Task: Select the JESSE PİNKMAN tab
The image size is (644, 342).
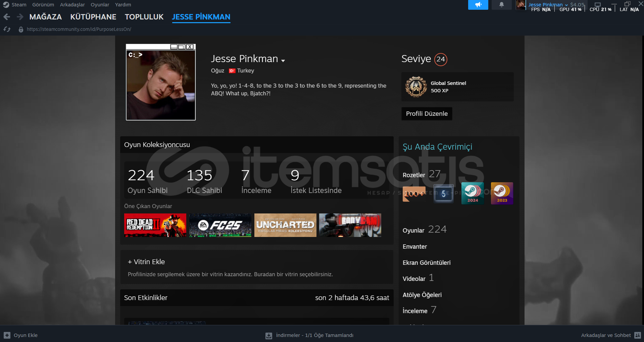Action: pos(201,17)
